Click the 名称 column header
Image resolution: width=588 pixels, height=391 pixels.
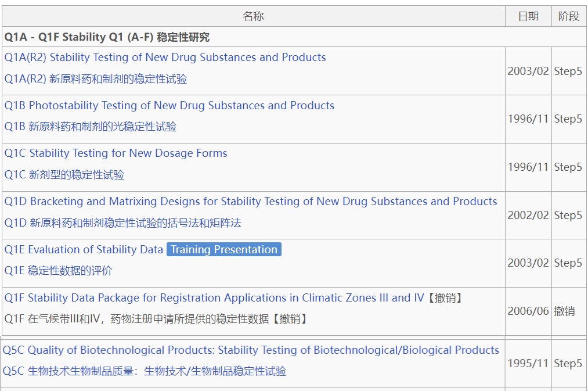pos(253,16)
